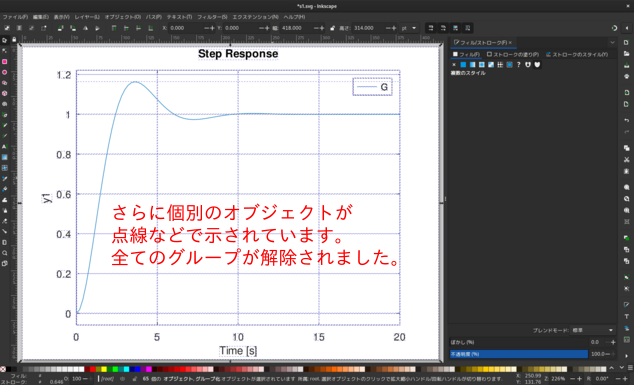This screenshot has width=634, height=385.
Task: Close the フィル/ストローク dialog tab
Action: tap(510, 42)
